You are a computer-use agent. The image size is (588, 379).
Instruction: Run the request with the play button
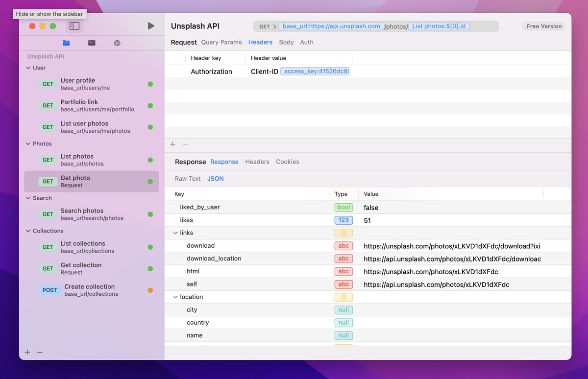click(x=151, y=26)
